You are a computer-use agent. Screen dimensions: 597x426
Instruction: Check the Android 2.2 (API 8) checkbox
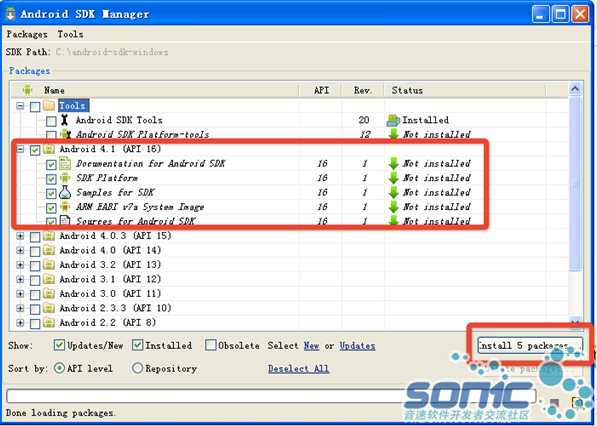(x=35, y=323)
